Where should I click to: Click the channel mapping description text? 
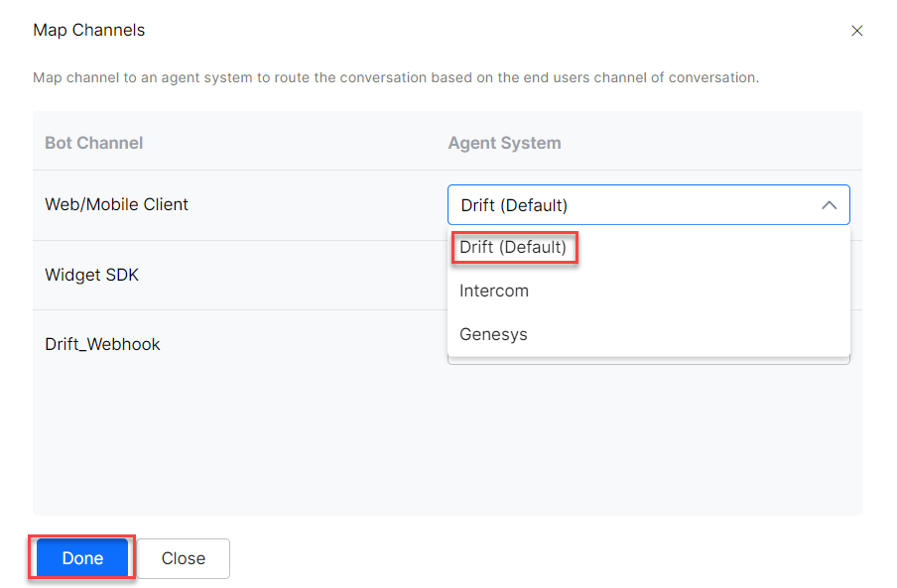click(395, 77)
